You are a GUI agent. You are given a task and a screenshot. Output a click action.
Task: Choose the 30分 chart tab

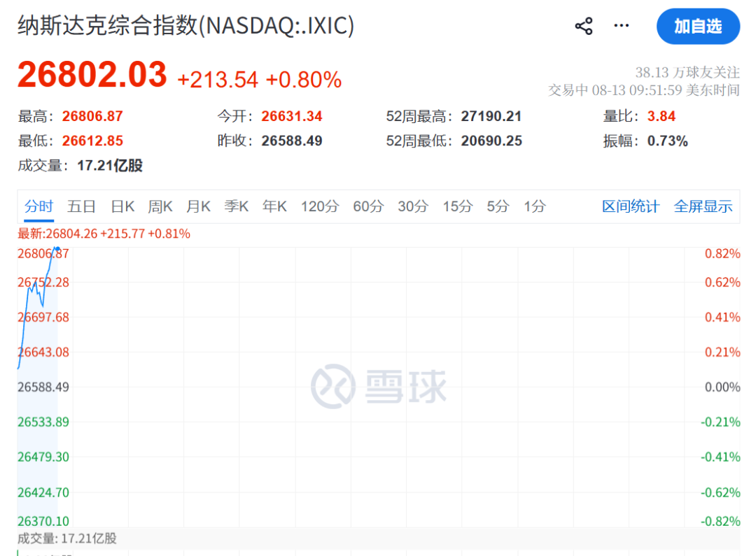pos(413,206)
